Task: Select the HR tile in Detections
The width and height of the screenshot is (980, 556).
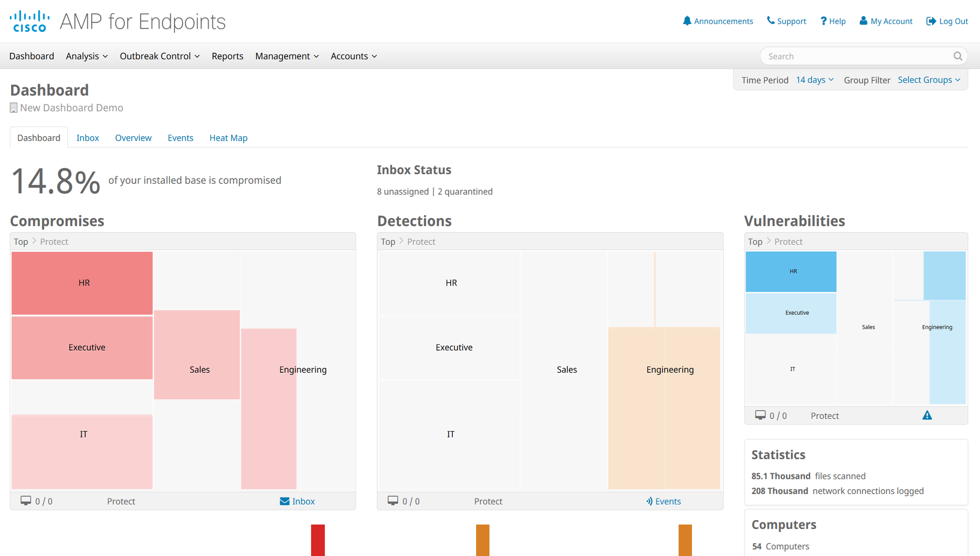Action: click(449, 283)
